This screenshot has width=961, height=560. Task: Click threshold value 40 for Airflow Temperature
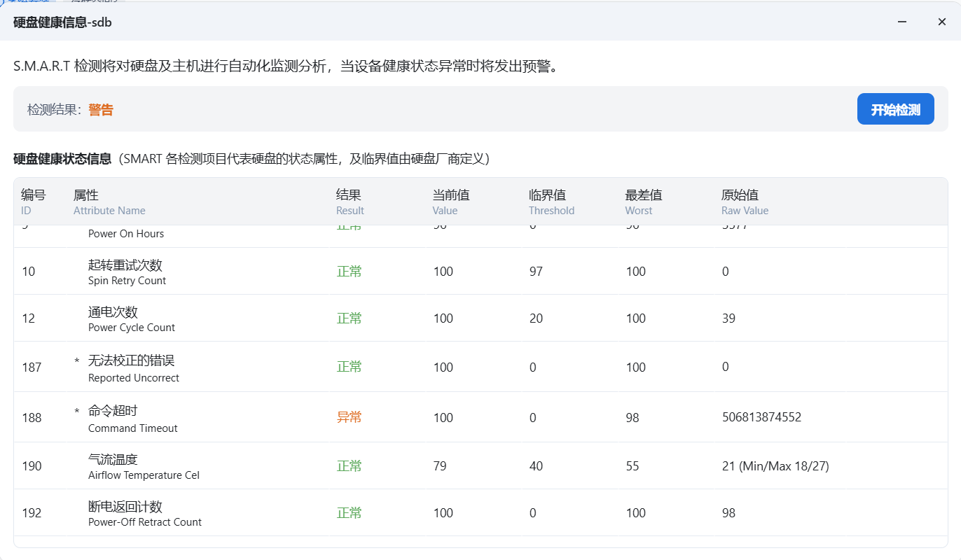(x=536, y=466)
